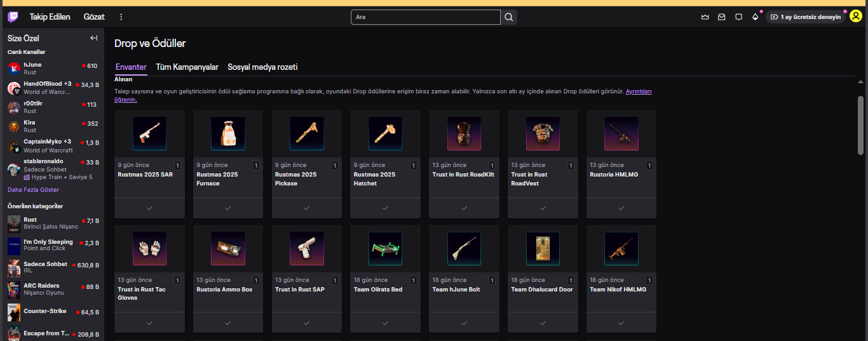
Task: Click 'Point and Click' category subtitle
Action: coord(46,248)
